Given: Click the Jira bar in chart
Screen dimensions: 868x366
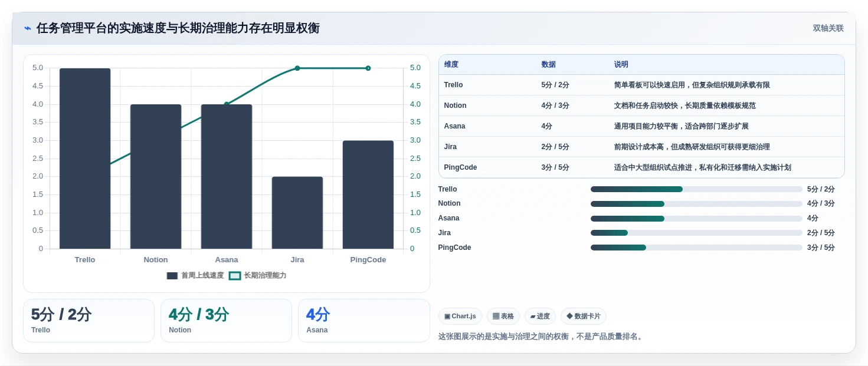Looking at the screenshot, I should coord(297,213).
